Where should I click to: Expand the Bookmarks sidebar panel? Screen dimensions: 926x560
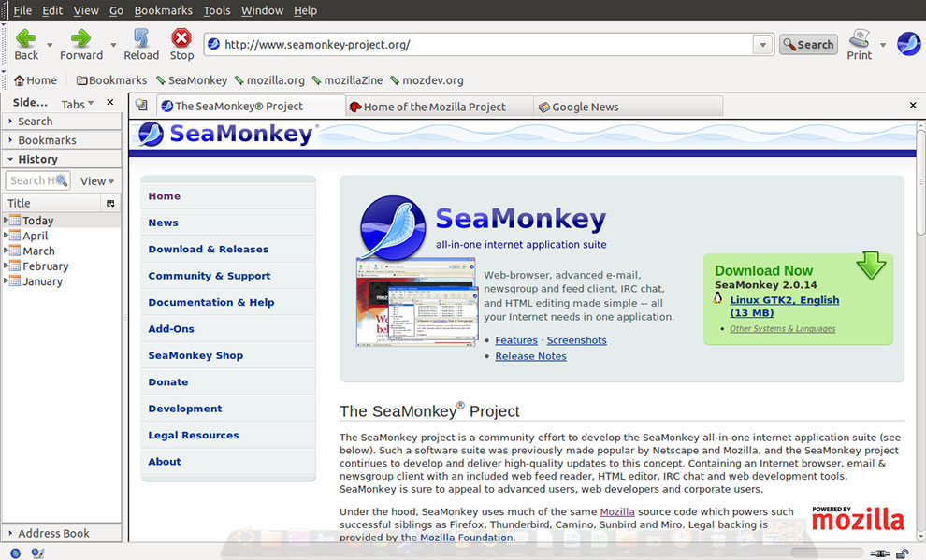62,140
